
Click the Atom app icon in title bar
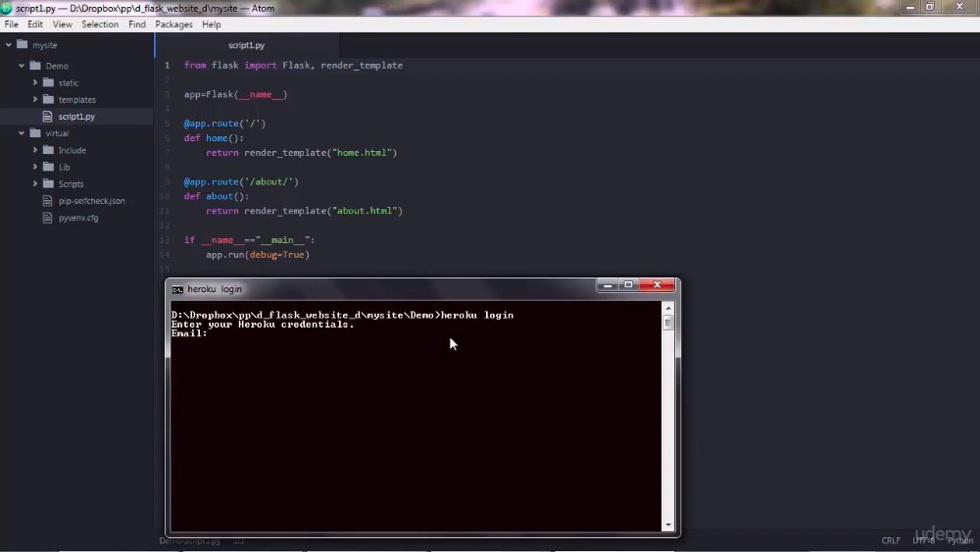(6, 8)
